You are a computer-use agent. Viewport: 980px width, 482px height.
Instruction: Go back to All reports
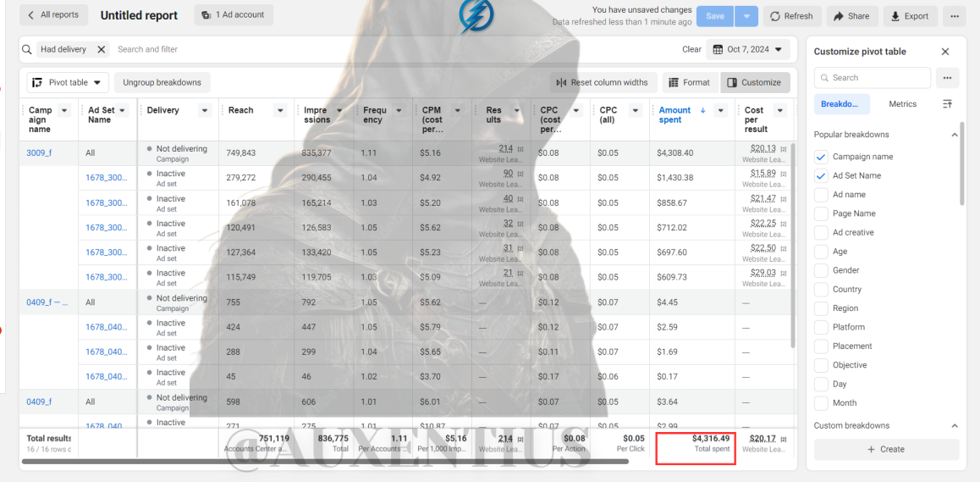pyautogui.click(x=54, y=15)
